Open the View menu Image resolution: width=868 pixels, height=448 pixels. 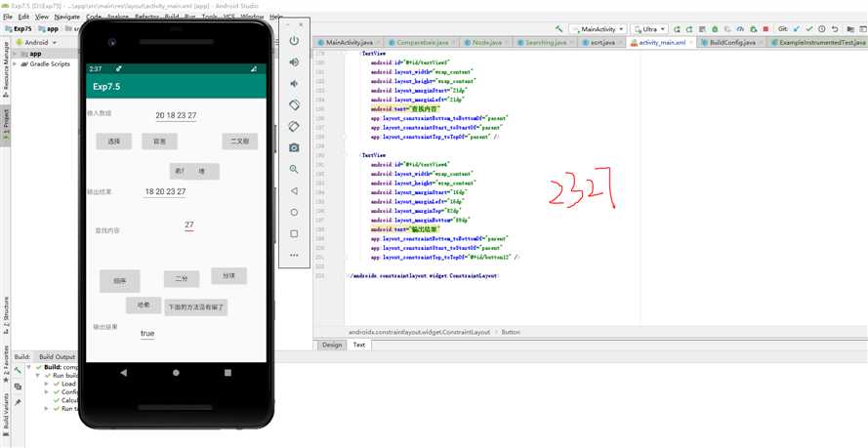tap(42, 18)
